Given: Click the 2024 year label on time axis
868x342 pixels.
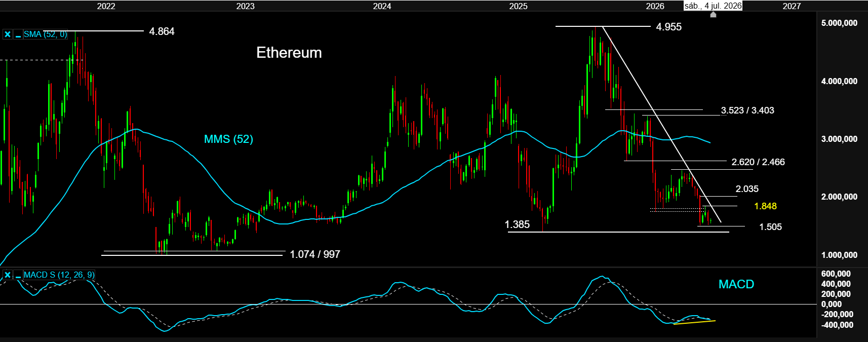Looking at the screenshot, I should [x=382, y=6].
